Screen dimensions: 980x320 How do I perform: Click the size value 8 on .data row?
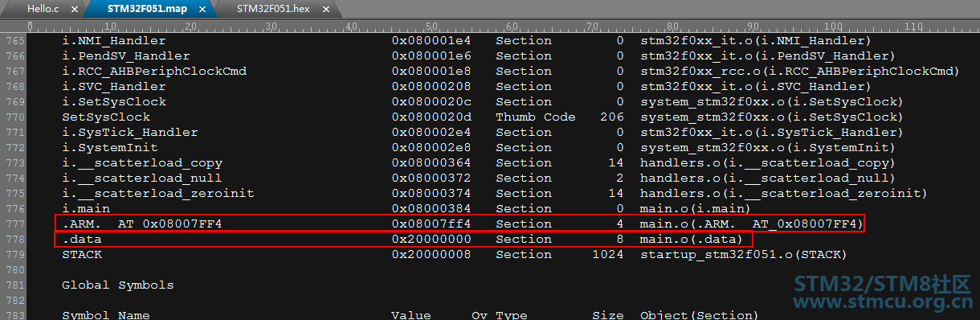tap(620, 239)
